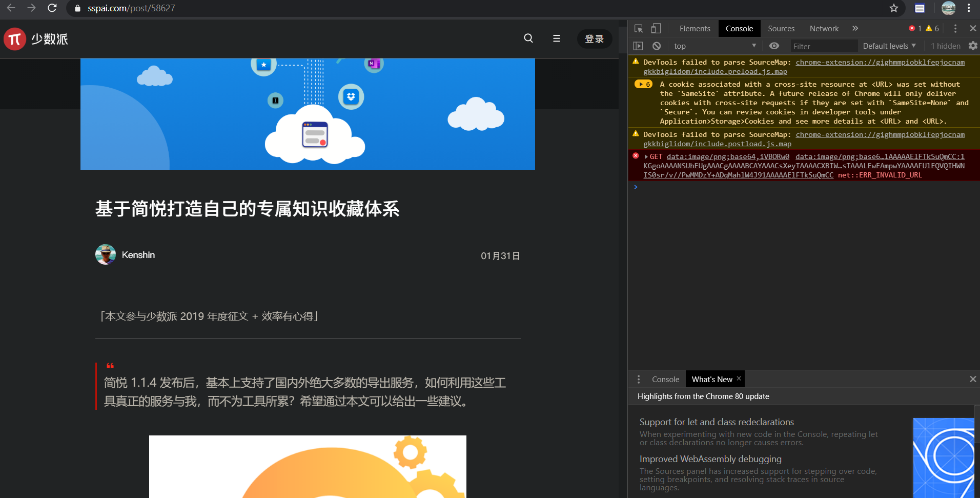Click the author avatar of Kenshin
Viewport: 980px width, 498px height.
click(106, 254)
